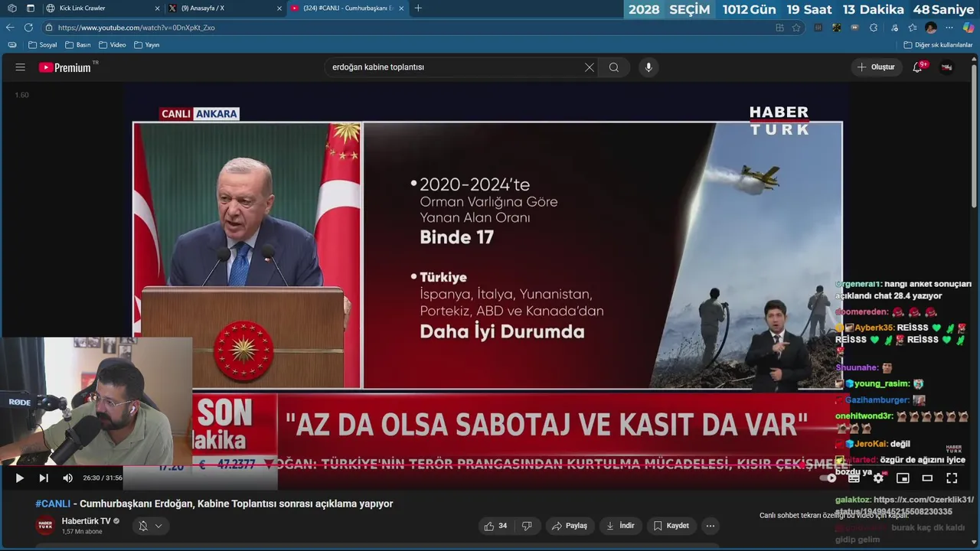Click the Oluştur create button
The width and height of the screenshot is (980, 551).
(x=875, y=67)
